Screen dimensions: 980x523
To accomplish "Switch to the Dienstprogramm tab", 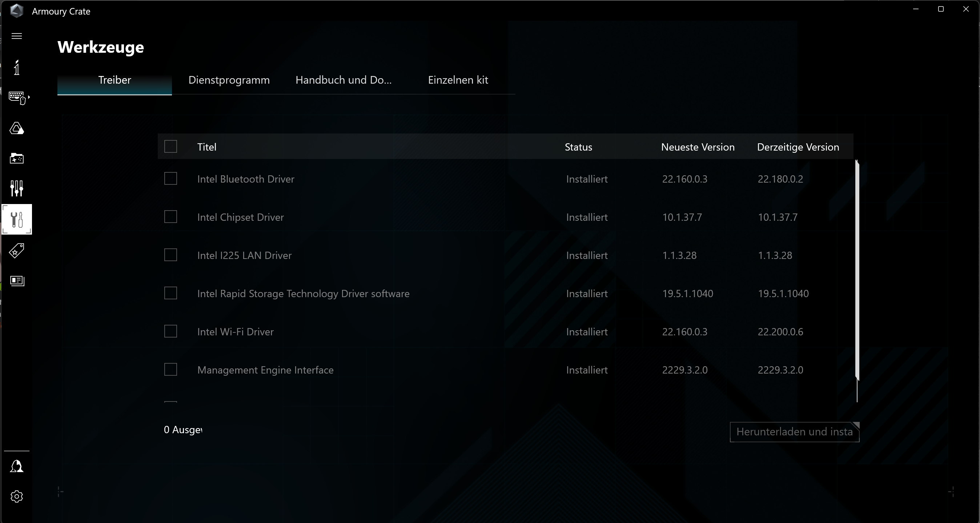I will click(229, 80).
